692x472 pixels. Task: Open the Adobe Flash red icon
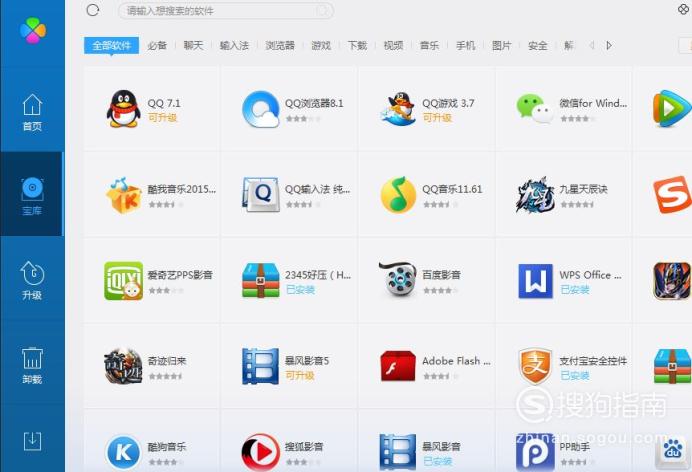click(x=398, y=366)
